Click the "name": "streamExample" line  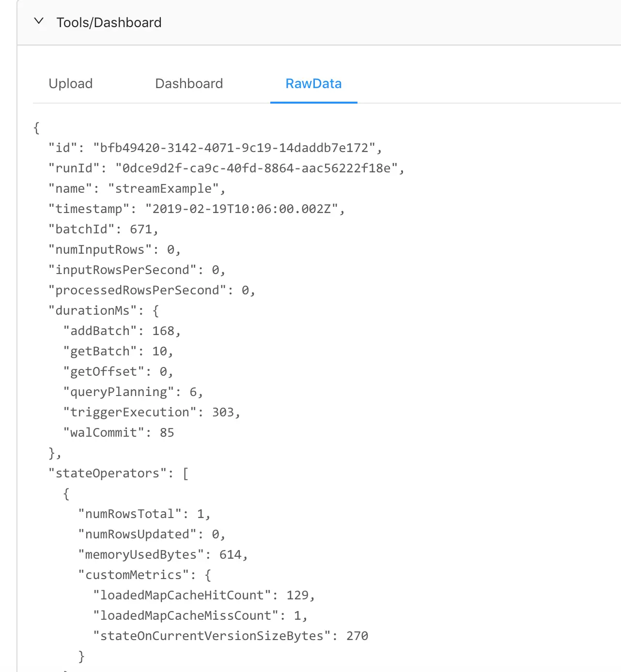point(137,188)
